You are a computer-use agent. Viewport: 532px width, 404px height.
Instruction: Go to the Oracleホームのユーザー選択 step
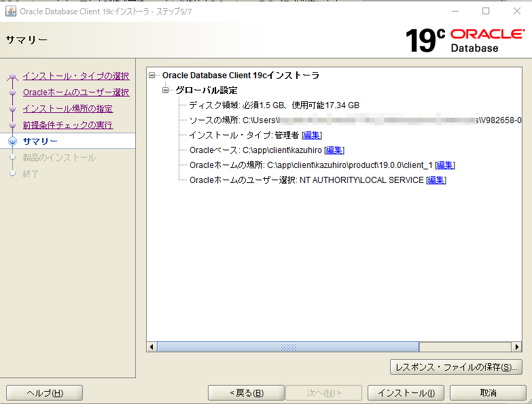pyautogui.click(x=75, y=92)
